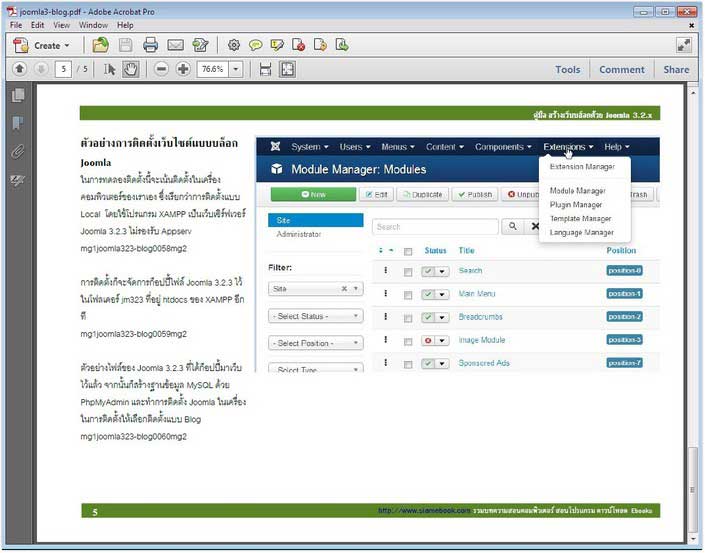The width and height of the screenshot is (705, 553).
Task: Activate the hand pan tool
Action: 131,69
